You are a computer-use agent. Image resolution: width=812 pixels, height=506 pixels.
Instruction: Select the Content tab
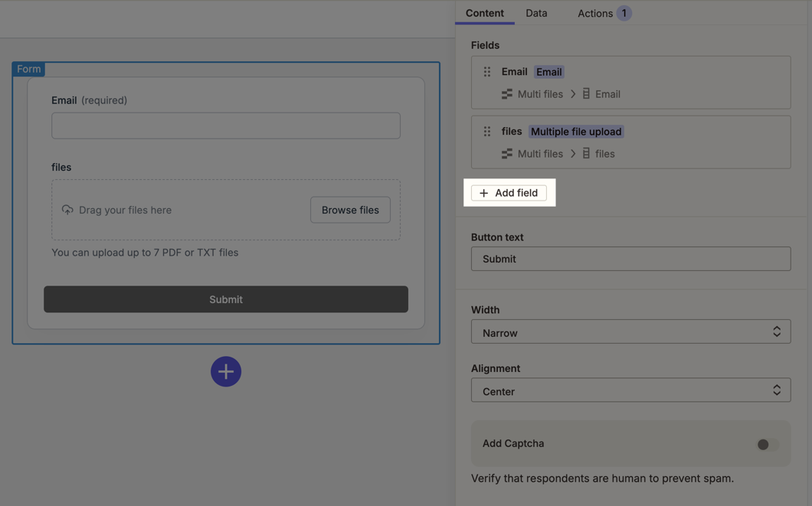click(485, 13)
